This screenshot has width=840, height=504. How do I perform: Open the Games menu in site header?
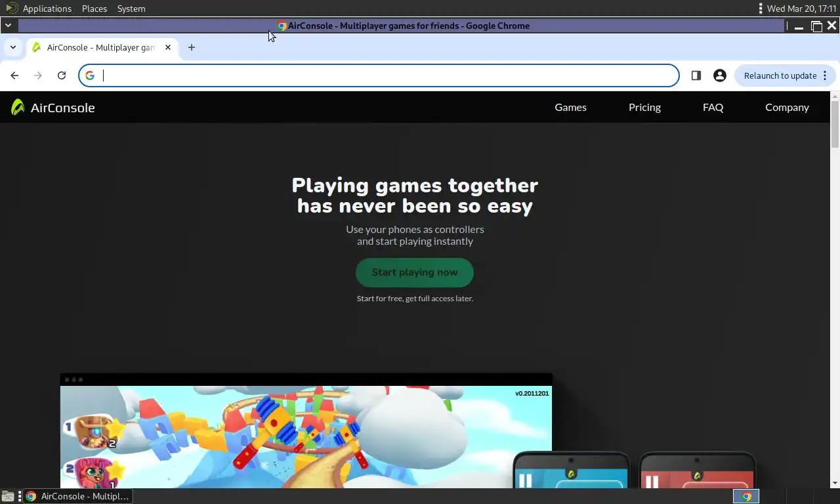coord(570,108)
